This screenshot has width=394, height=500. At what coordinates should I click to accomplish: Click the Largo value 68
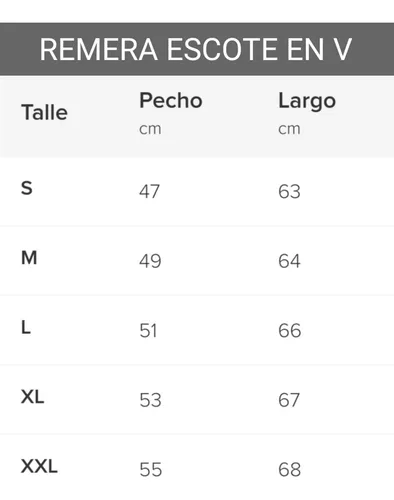pyautogui.click(x=290, y=469)
